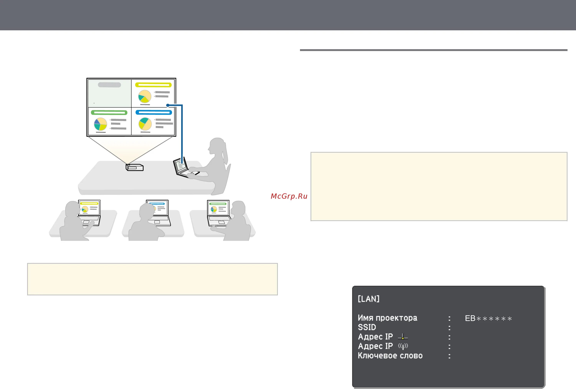The width and height of the screenshot is (576, 392).
Task: Click the EB****** projector name value
Action: point(488,318)
